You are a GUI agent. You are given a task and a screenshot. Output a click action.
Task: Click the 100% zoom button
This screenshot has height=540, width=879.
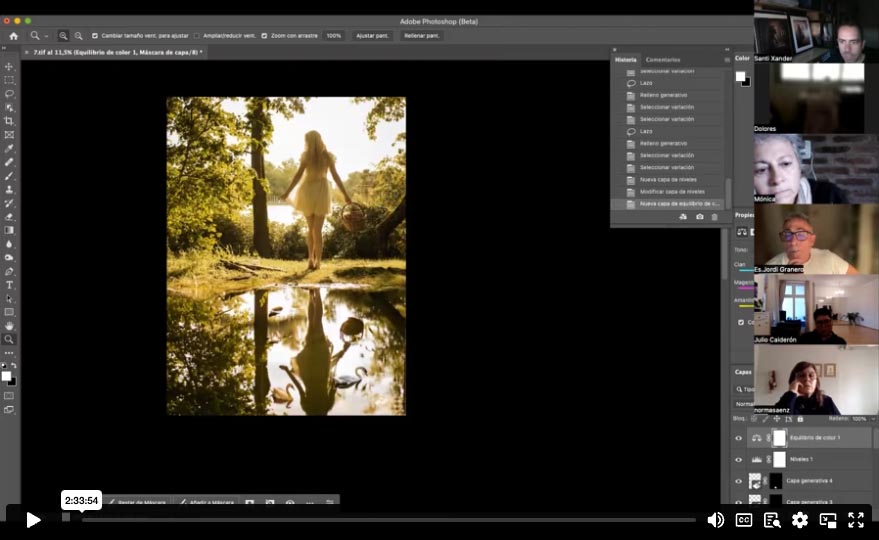(334, 36)
